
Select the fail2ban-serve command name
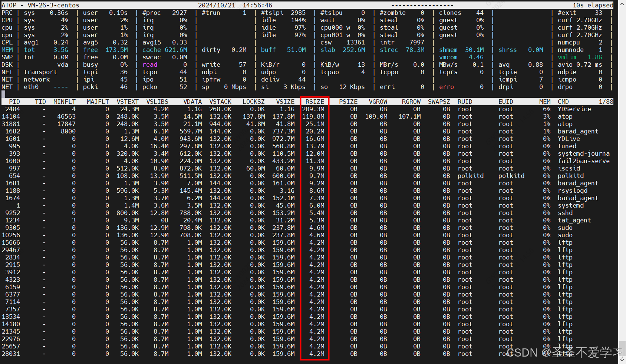(x=584, y=161)
